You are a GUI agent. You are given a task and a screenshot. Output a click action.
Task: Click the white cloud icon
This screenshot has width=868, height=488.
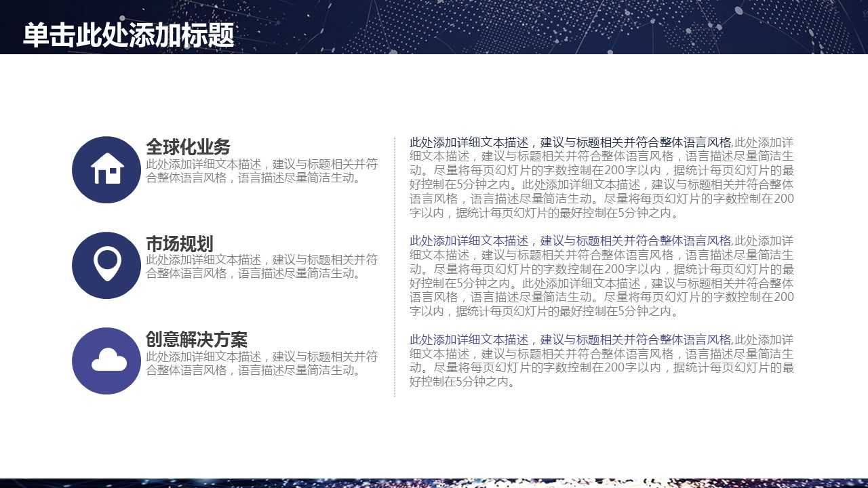click(108, 360)
